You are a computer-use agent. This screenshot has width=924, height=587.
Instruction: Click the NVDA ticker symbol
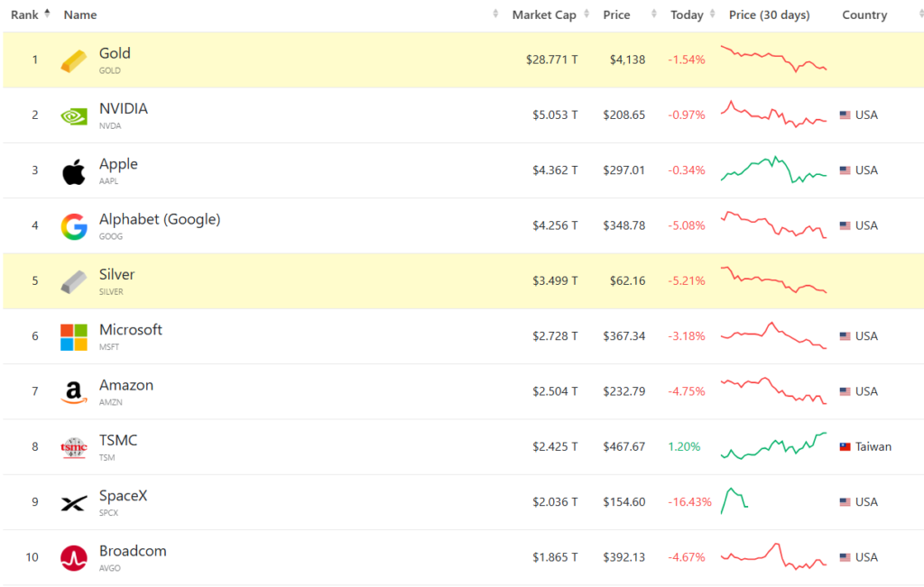click(x=110, y=126)
